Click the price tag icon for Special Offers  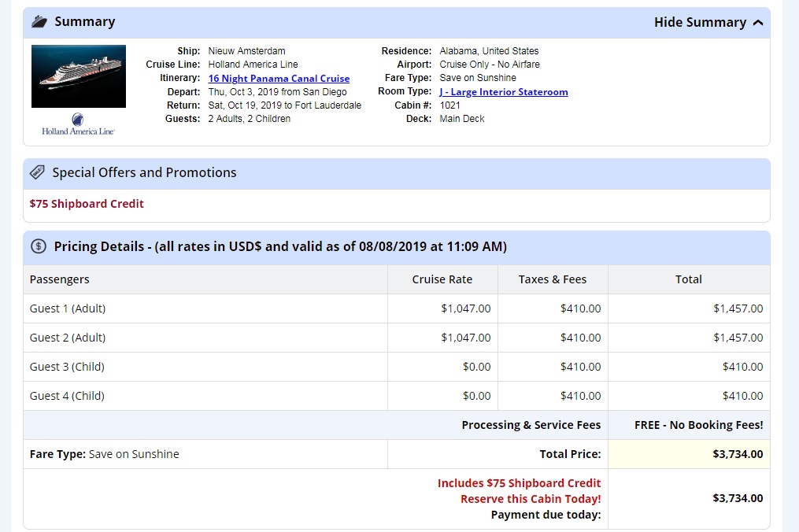(37, 172)
